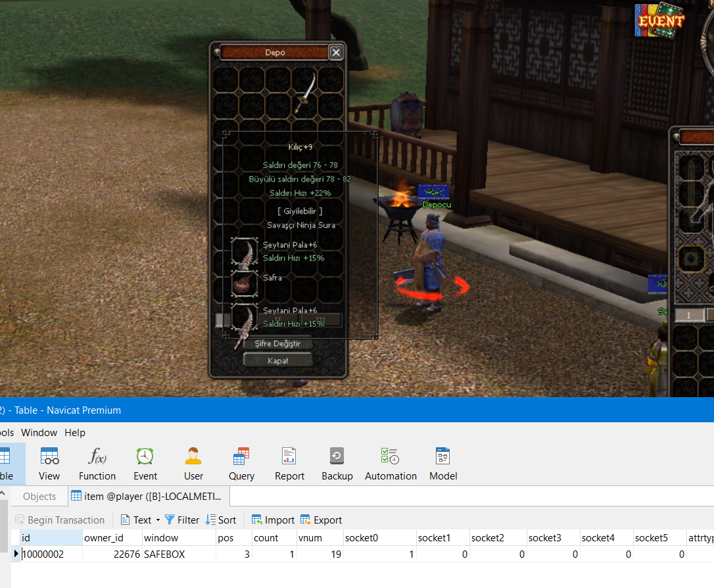Select the socket0 cell with value 1
This screenshot has width=714, height=588.
[380, 554]
